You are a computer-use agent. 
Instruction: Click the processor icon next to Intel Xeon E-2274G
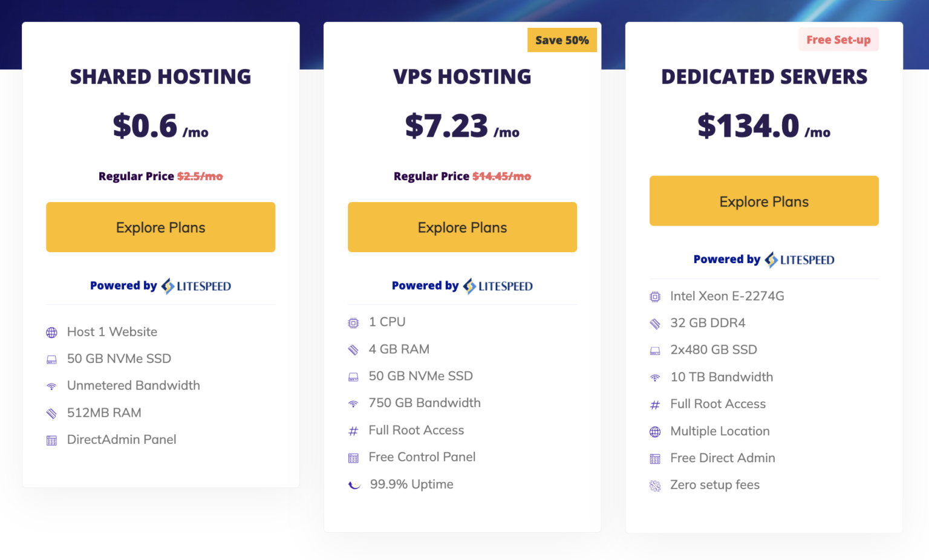pos(655,296)
